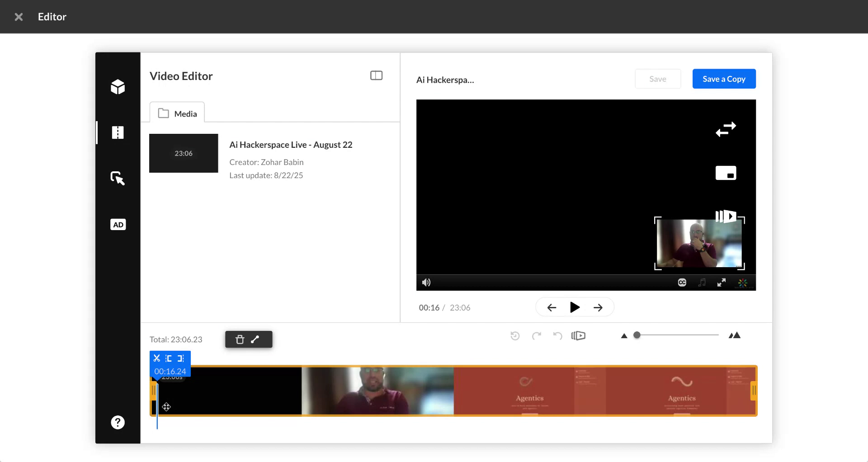
Task: Switch to the Media tab
Action: (177, 113)
